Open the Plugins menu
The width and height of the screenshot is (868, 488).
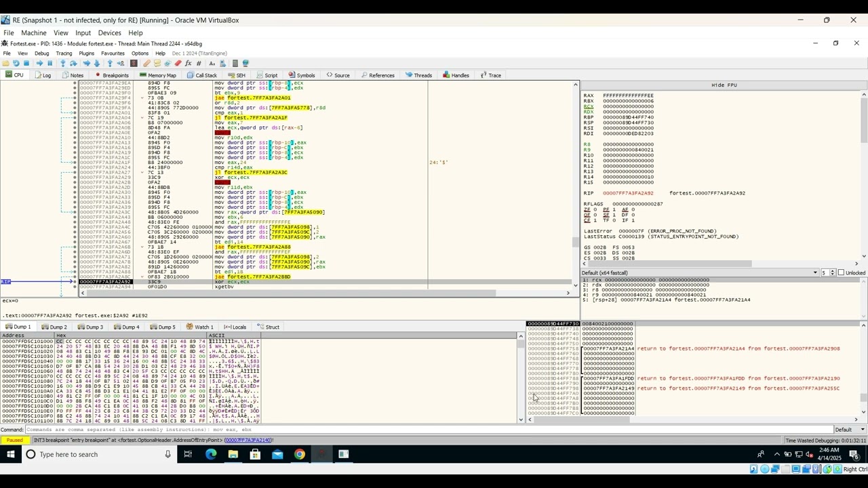pos(86,54)
